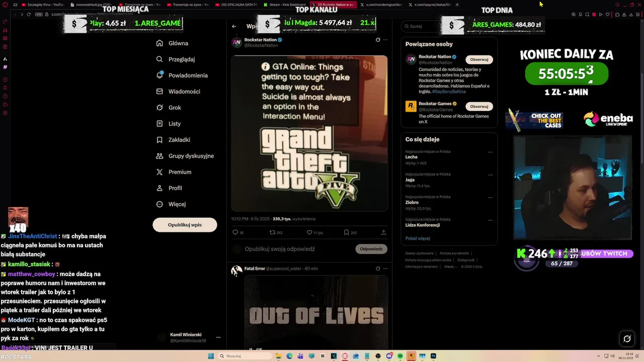644x362 pixels.
Task: Go back with the arrow beside Wpis
Action: (234, 26)
